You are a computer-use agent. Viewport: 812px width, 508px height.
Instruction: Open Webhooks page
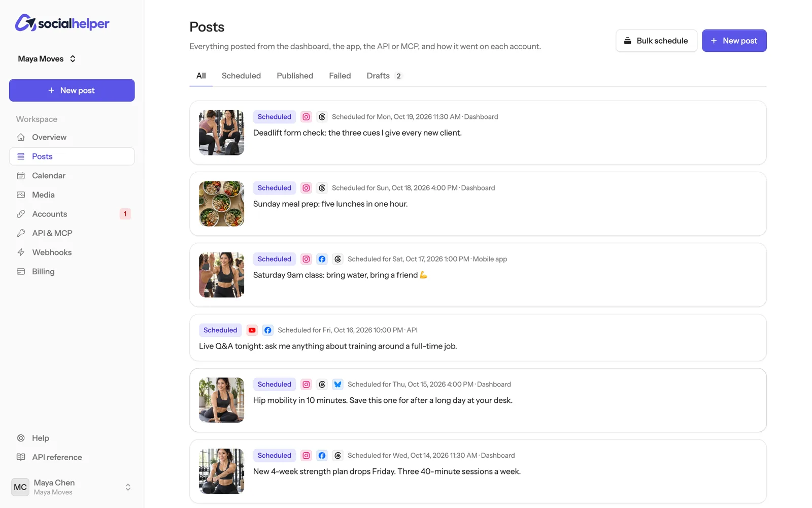(72, 252)
